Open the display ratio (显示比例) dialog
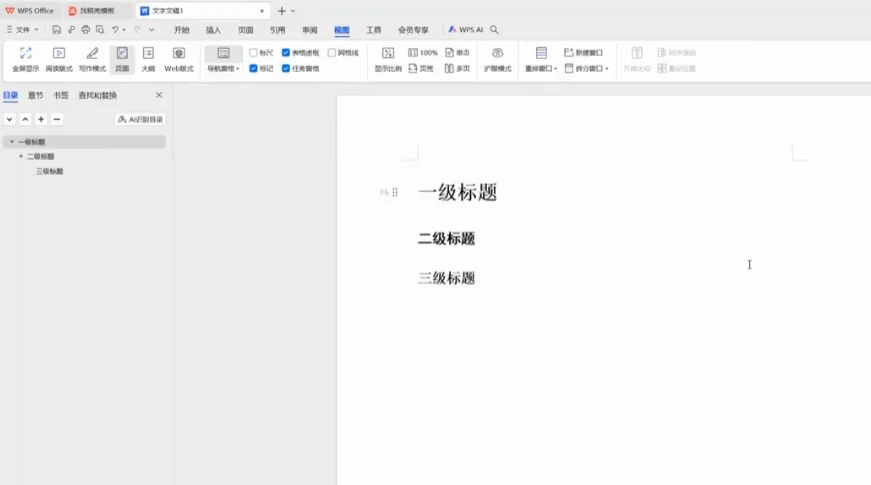Image resolution: width=871 pixels, height=485 pixels. pyautogui.click(x=388, y=59)
